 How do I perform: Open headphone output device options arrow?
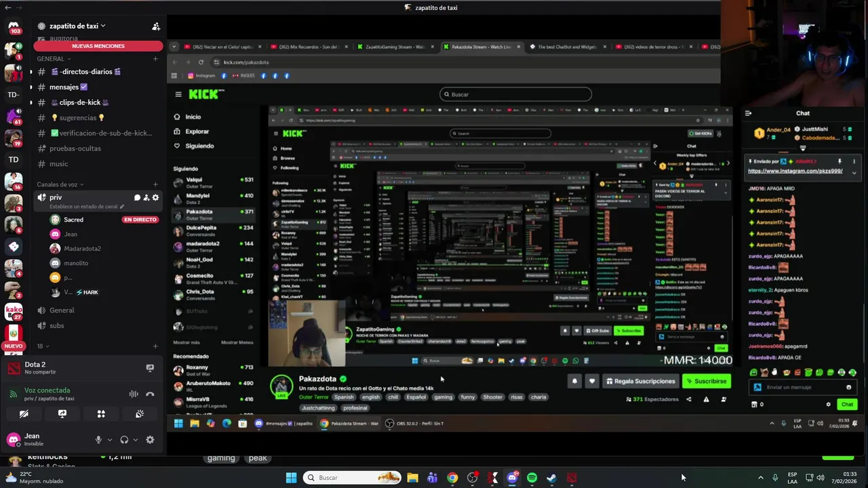coord(135,440)
